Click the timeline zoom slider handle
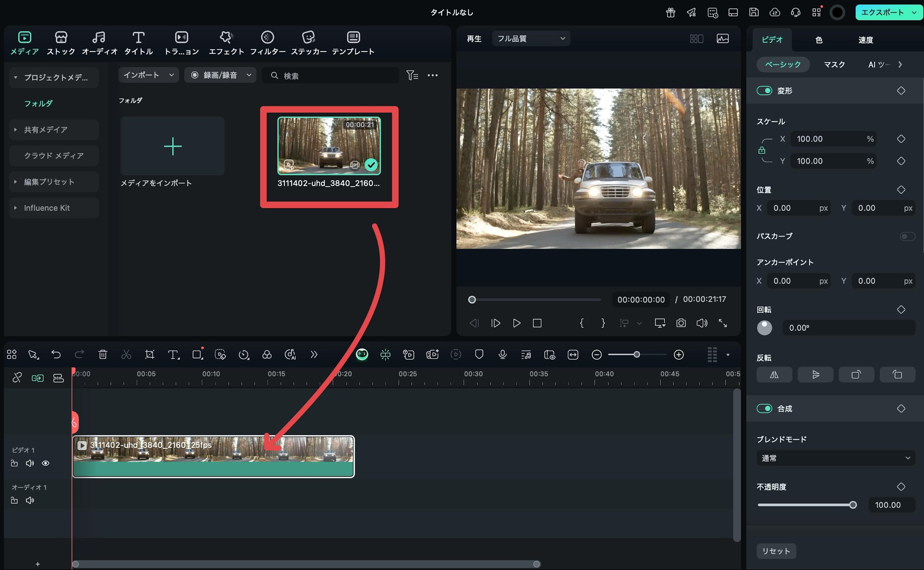 636,354
